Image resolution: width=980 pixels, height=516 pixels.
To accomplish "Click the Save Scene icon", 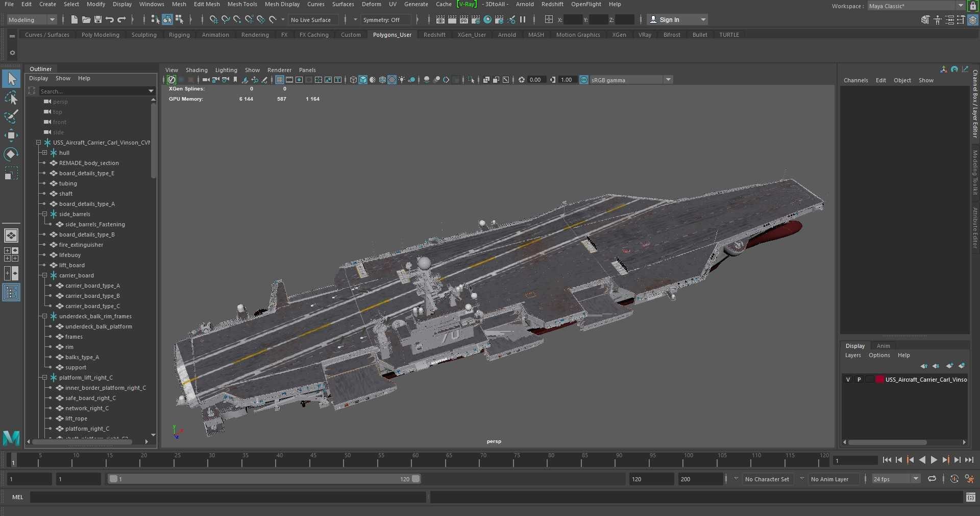I will click(x=98, y=19).
